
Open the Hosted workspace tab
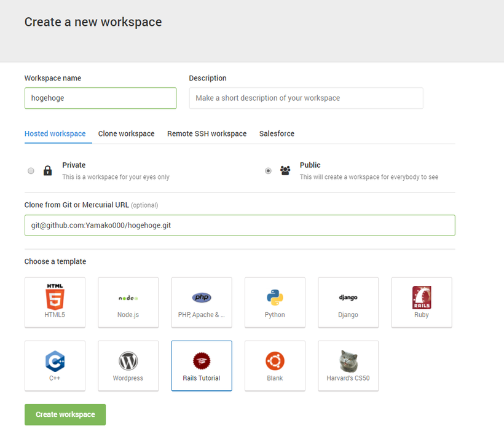point(55,133)
